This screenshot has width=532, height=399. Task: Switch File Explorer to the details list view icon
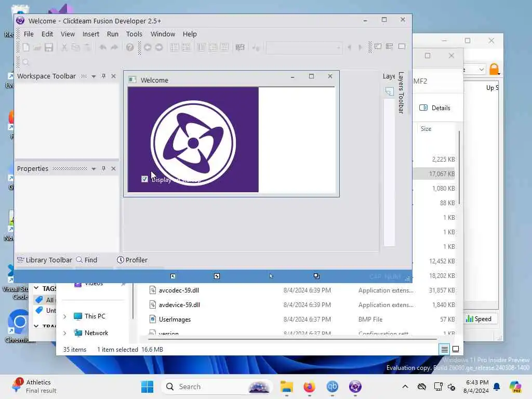coord(445,349)
